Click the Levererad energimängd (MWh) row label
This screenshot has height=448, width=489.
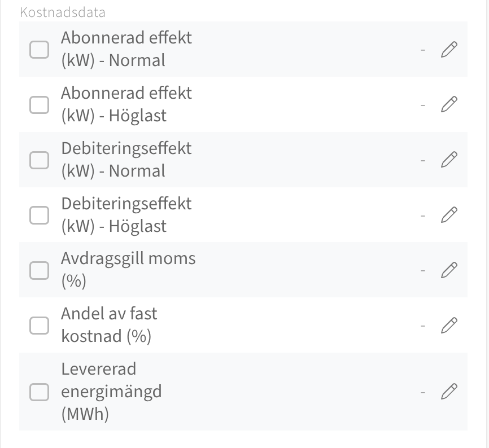click(x=111, y=392)
